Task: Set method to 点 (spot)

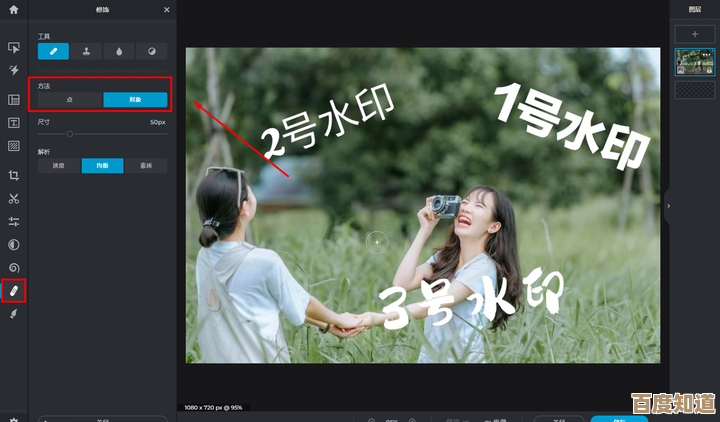Action: [70, 100]
